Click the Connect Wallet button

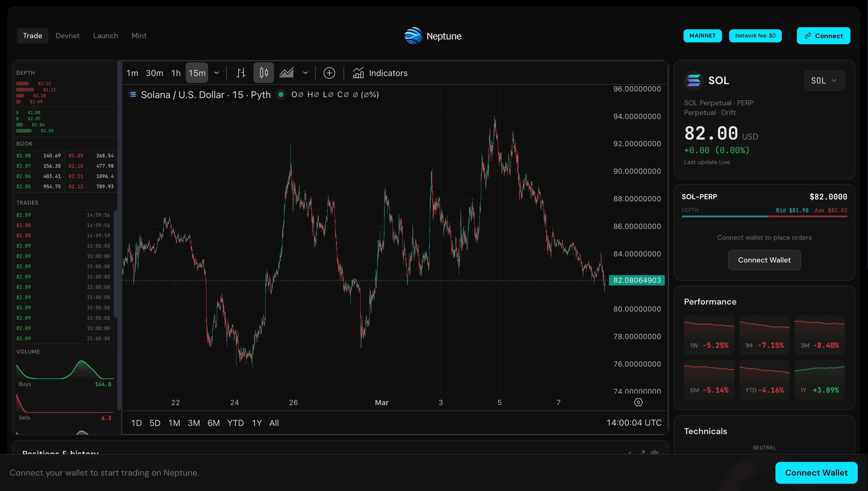tap(764, 260)
